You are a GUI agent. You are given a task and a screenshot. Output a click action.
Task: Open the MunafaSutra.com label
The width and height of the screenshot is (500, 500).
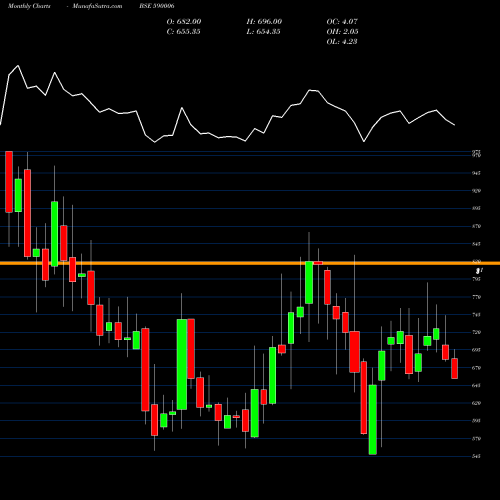coord(97,6)
